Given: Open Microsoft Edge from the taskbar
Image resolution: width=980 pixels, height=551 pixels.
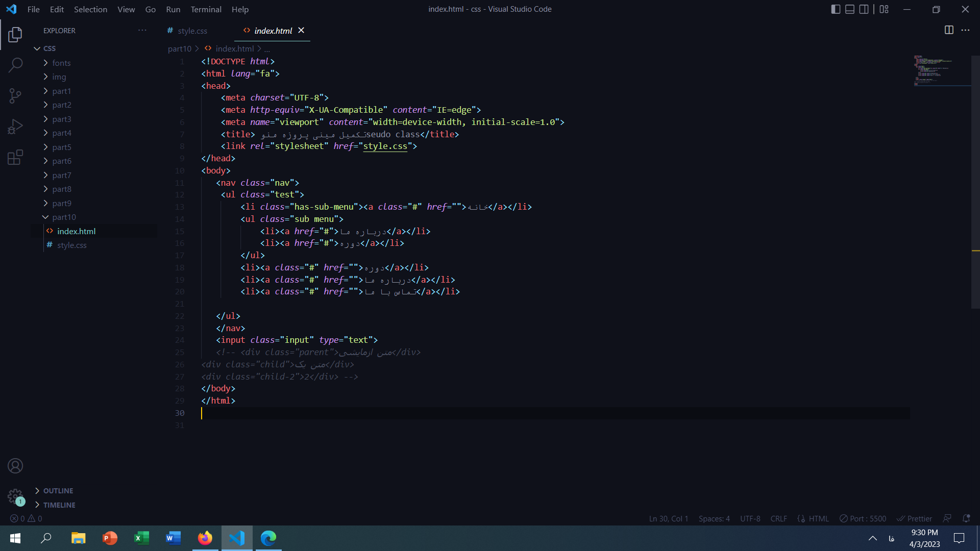Looking at the screenshot, I should 268,538.
